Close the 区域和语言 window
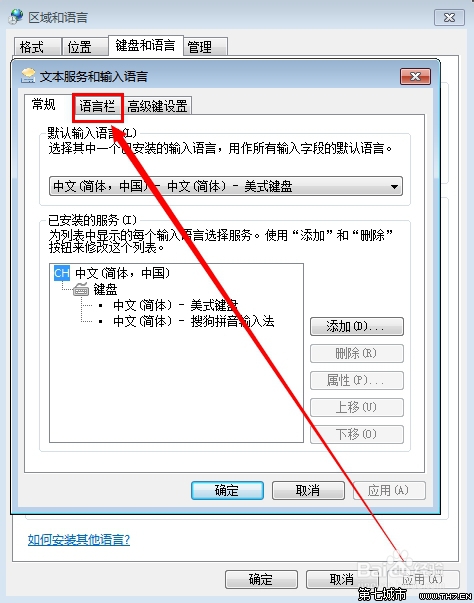474x603 pixels. pyautogui.click(x=449, y=18)
